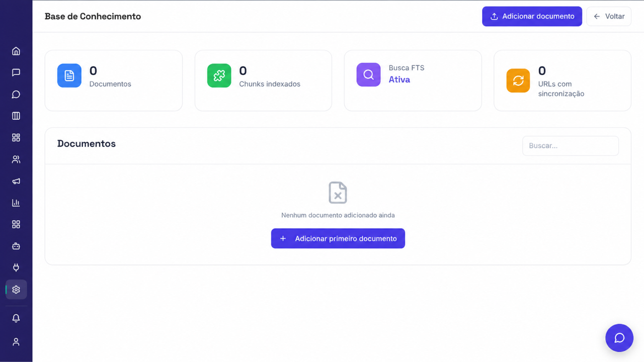The image size is (644, 362).
Task: Open the contacts people sidebar icon
Action: (16, 159)
